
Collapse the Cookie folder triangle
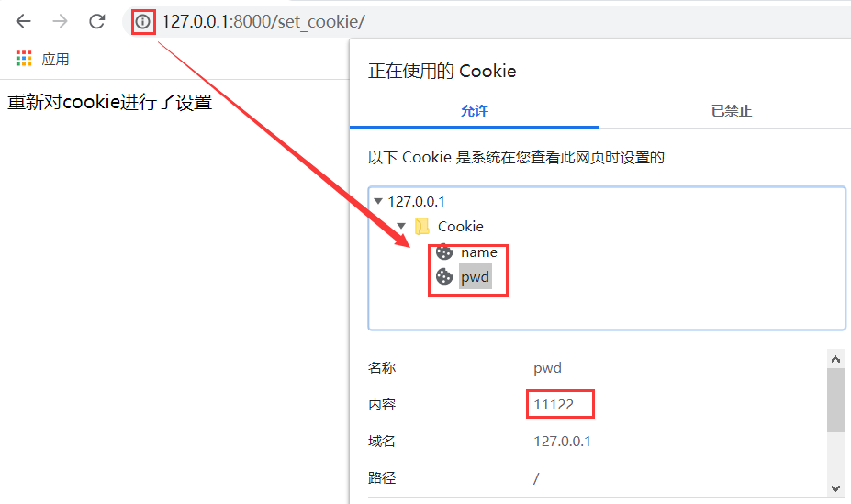pyautogui.click(x=401, y=226)
